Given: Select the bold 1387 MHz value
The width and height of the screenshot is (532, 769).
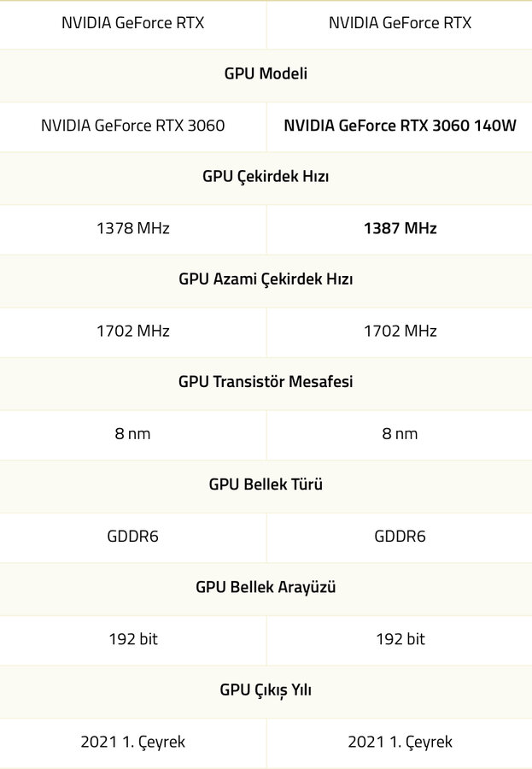Looking at the screenshot, I should pos(400,228).
